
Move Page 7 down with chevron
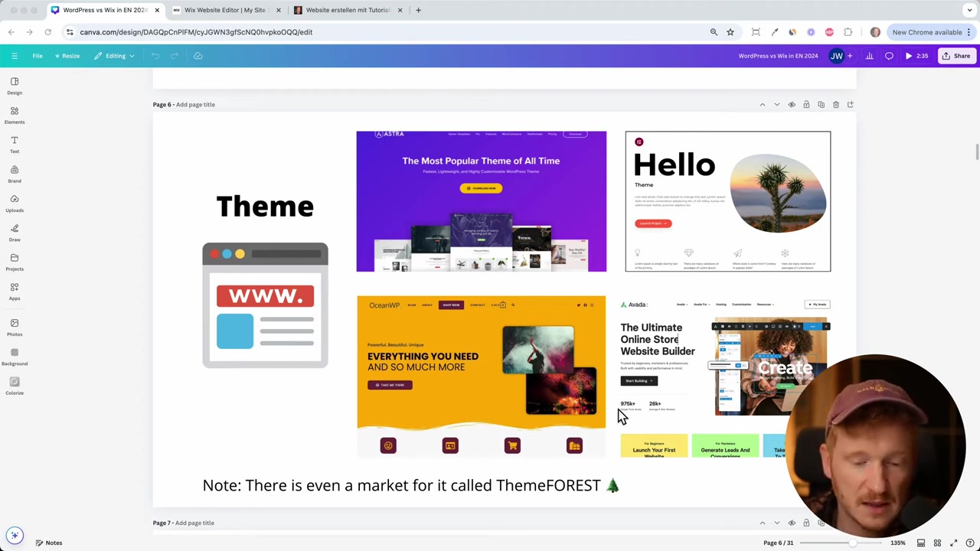[x=777, y=523]
